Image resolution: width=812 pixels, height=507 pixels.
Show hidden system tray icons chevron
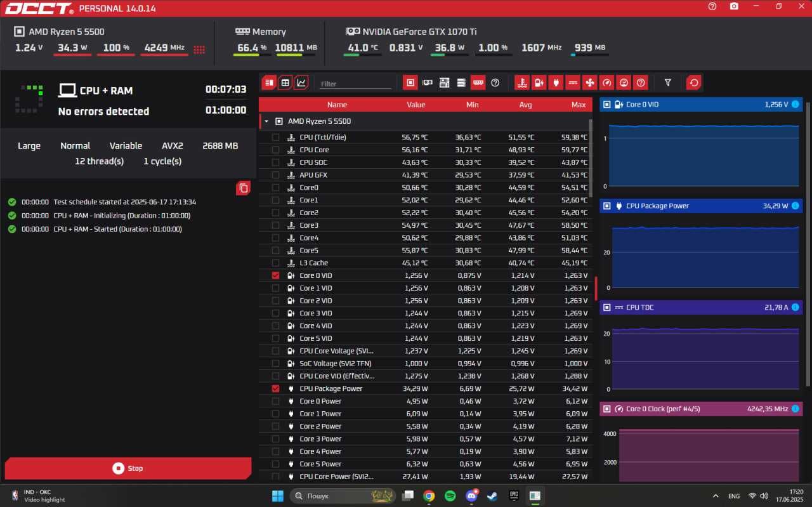[716, 496]
